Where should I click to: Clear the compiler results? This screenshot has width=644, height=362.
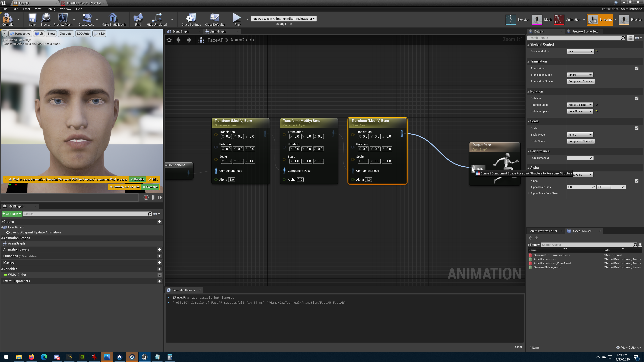pos(518,347)
